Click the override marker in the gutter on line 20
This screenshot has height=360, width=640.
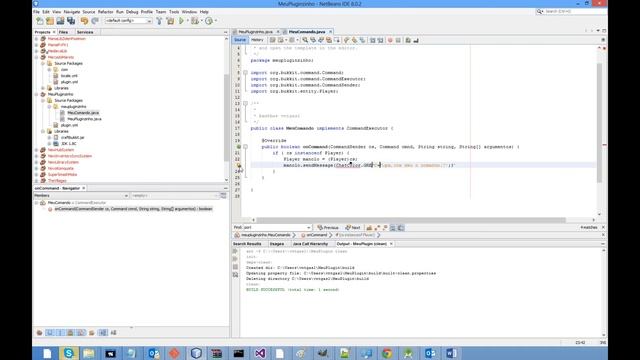pos(239,147)
